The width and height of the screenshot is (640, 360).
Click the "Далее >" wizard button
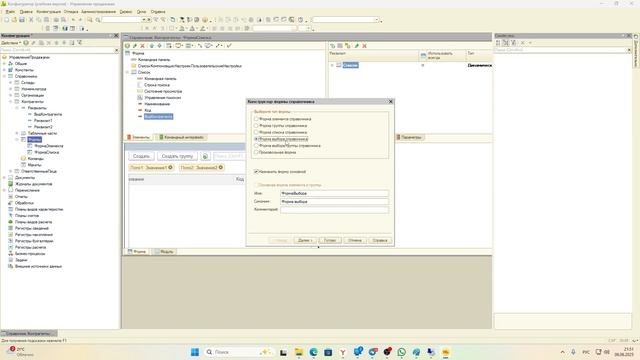305,240
